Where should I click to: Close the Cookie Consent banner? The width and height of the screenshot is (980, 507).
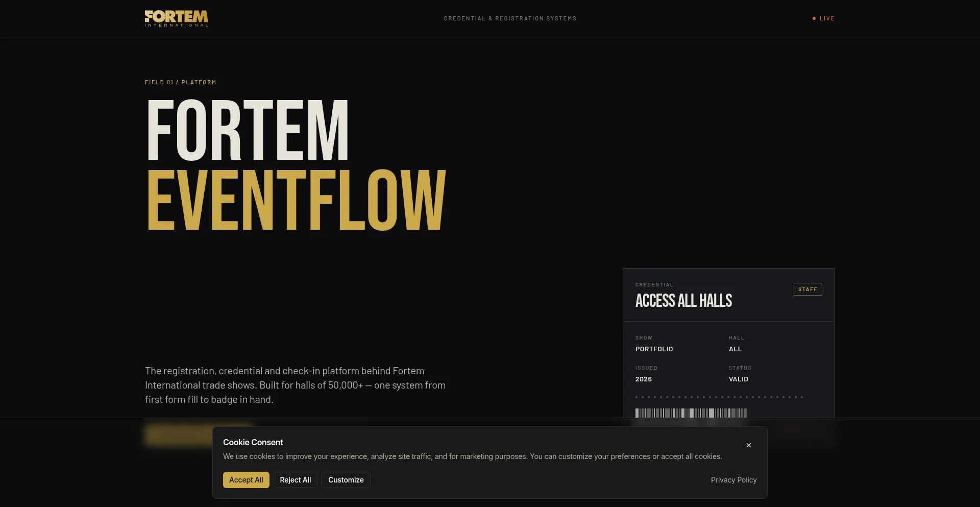[749, 445]
